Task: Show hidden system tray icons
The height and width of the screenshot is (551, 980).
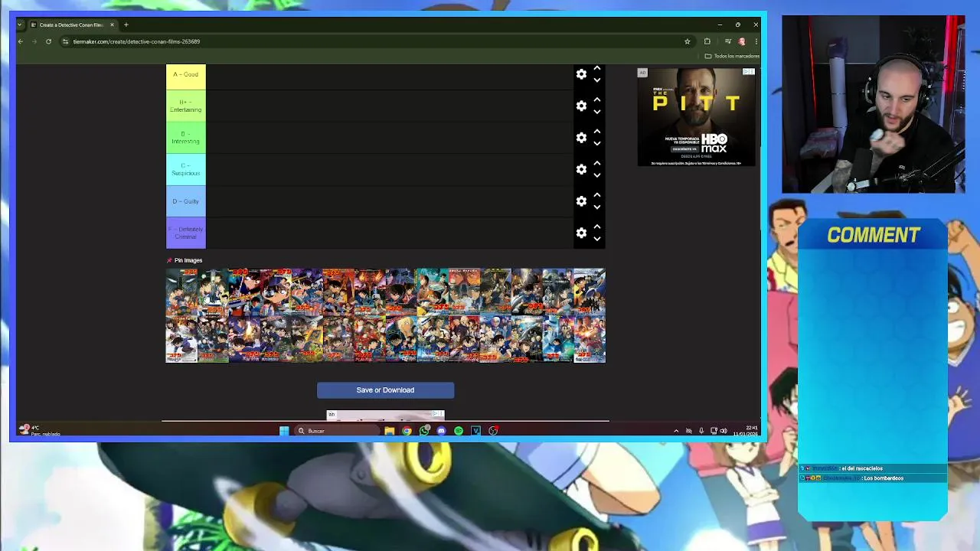Action: [x=676, y=431]
